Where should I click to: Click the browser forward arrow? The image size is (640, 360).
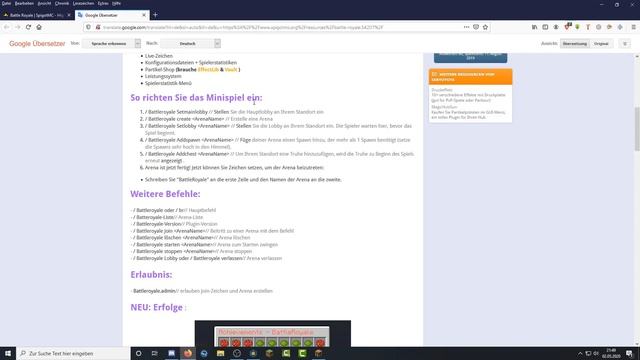(18, 27)
